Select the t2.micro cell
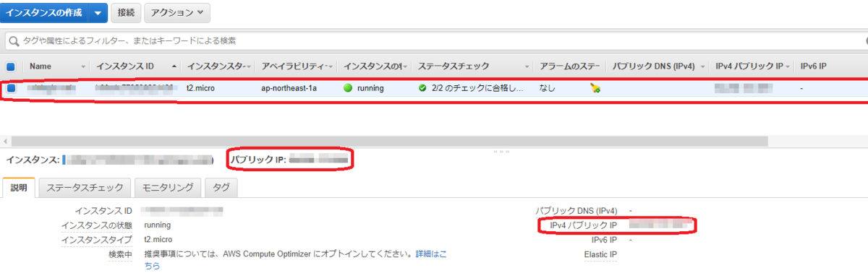This screenshot has width=868, height=273. tap(200, 88)
